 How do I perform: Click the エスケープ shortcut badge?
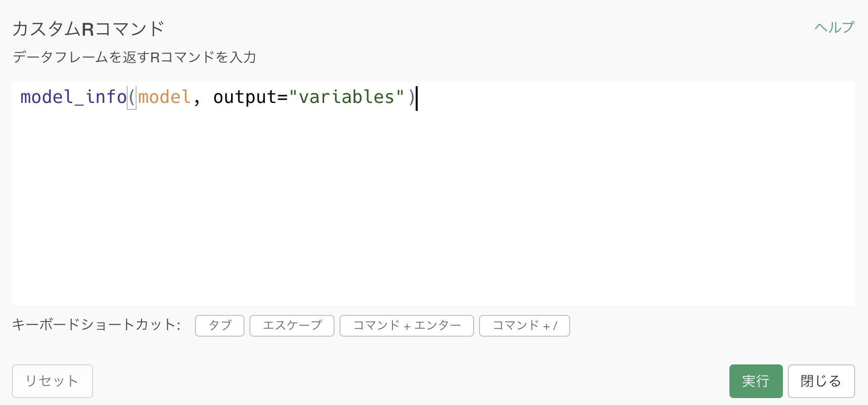tap(292, 326)
